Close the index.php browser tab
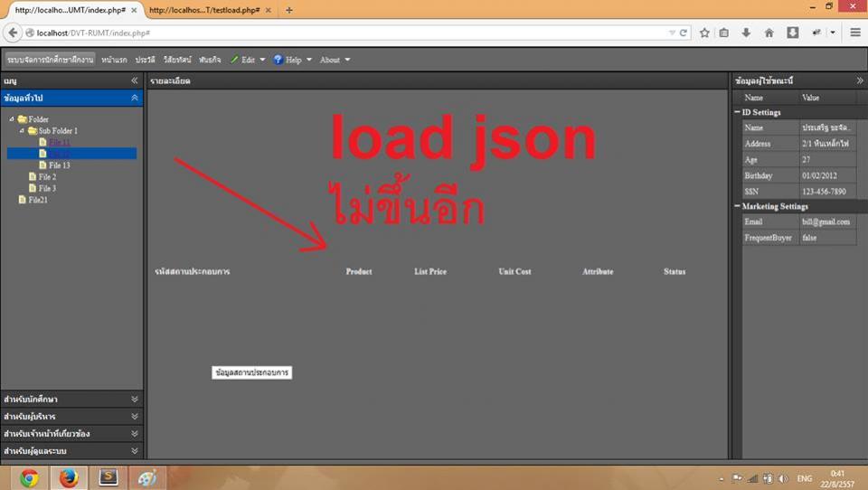Screen dimensions: 868x490 click(134, 10)
